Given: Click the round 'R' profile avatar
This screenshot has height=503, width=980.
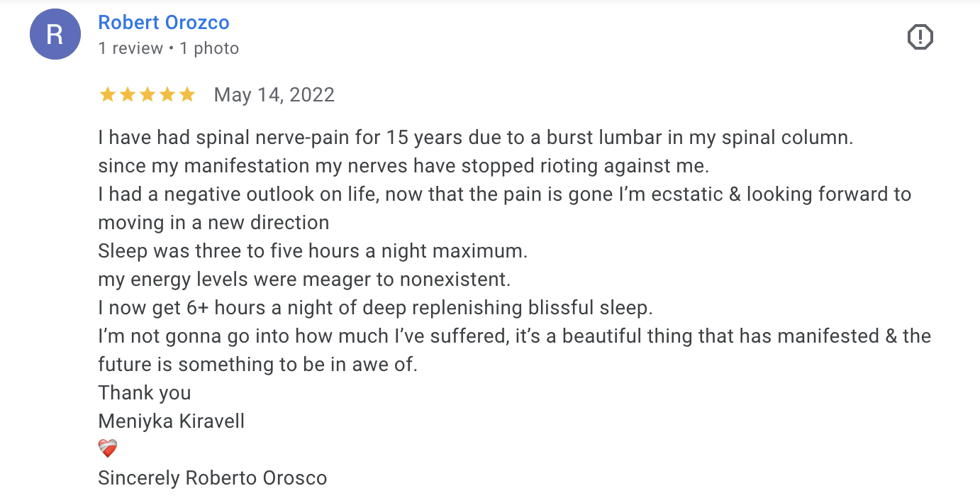Looking at the screenshot, I should 55,35.
